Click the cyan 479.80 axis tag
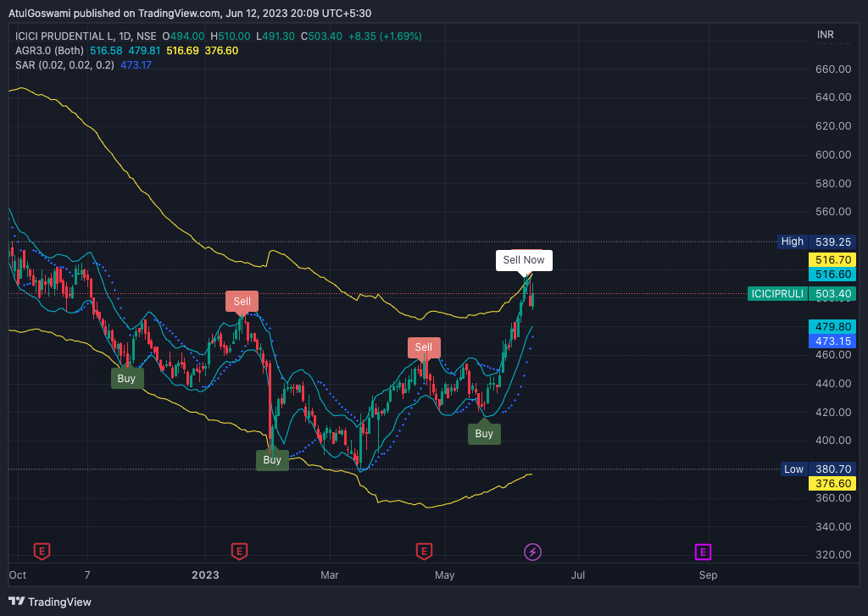868x616 pixels. (832, 326)
